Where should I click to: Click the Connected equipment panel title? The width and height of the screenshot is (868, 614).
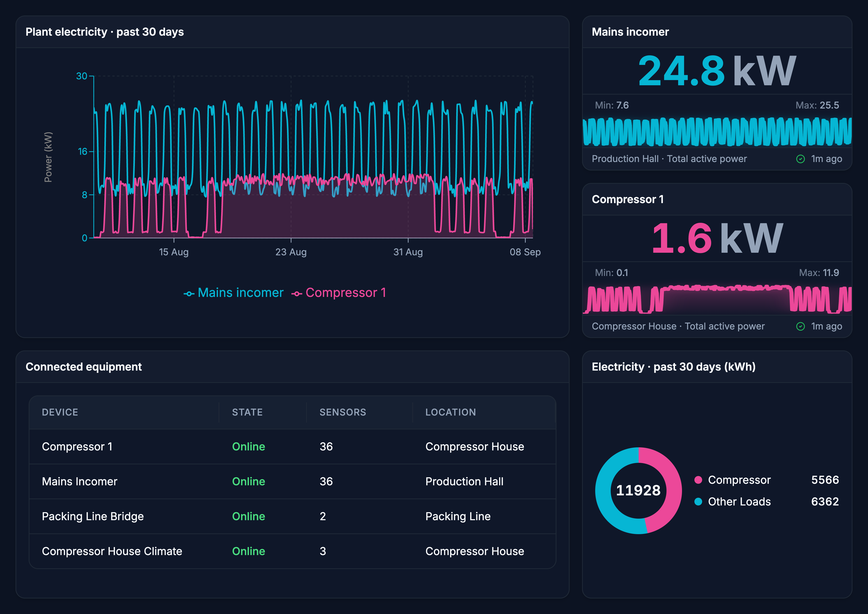pyautogui.click(x=83, y=367)
